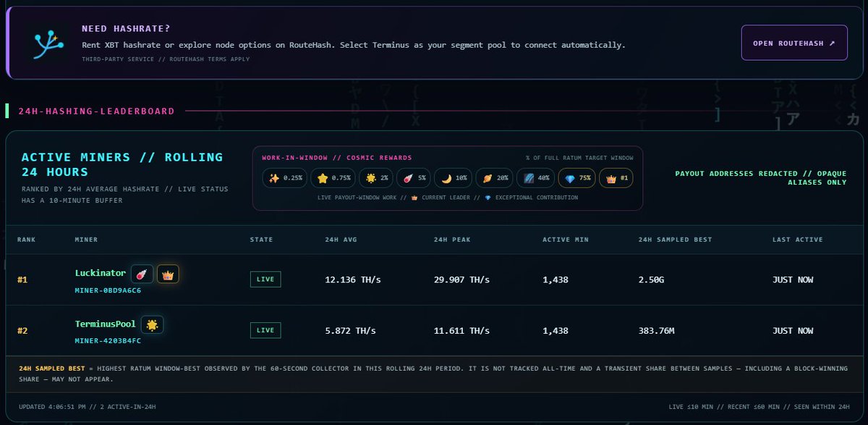Click the 'UPDATED 4:06:51 PM' status text
The image size is (868, 425).
coord(55,407)
